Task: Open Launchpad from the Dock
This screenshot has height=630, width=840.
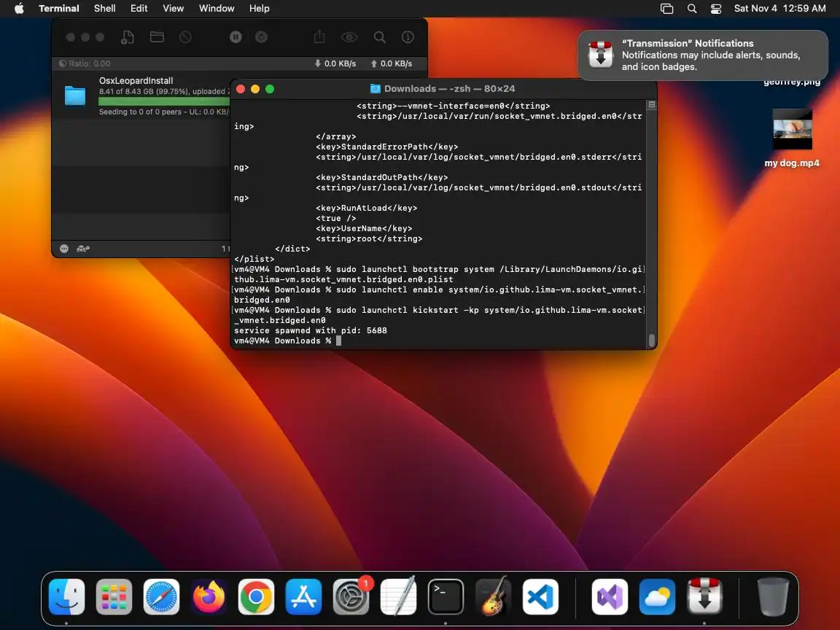Action: [x=114, y=596]
